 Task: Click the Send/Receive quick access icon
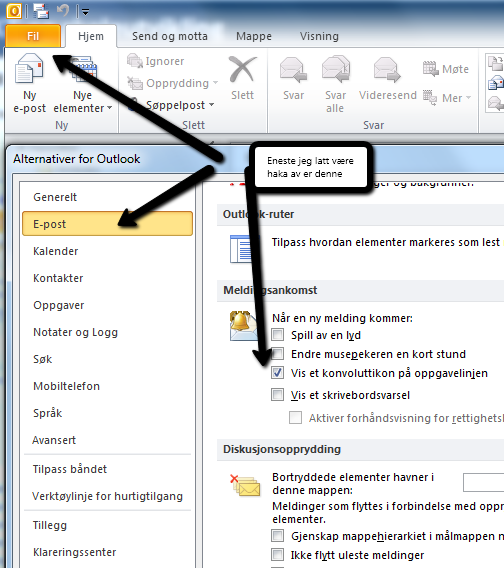coord(41,11)
